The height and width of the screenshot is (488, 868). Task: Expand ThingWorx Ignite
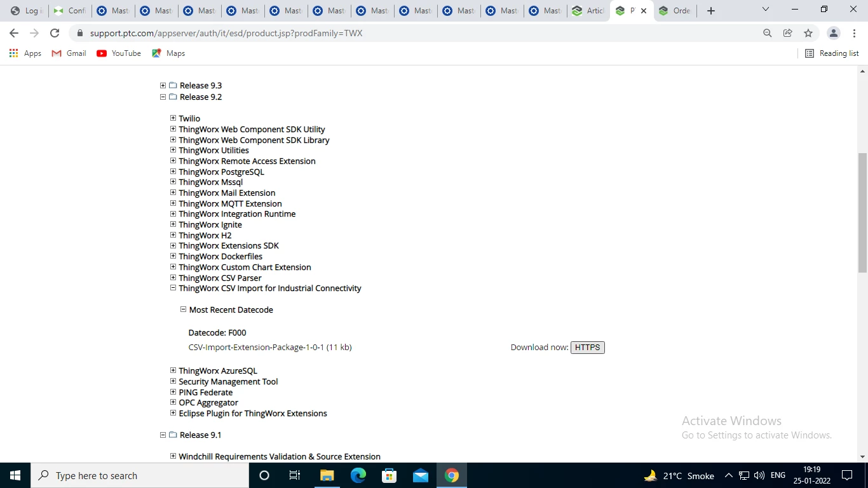[x=173, y=224]
